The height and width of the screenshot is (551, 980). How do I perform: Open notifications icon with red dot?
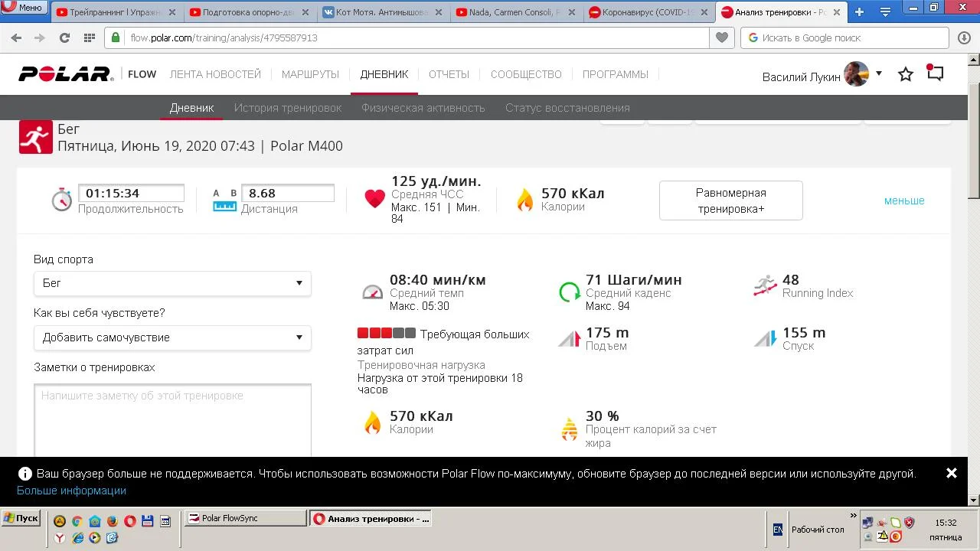[935, 73]
